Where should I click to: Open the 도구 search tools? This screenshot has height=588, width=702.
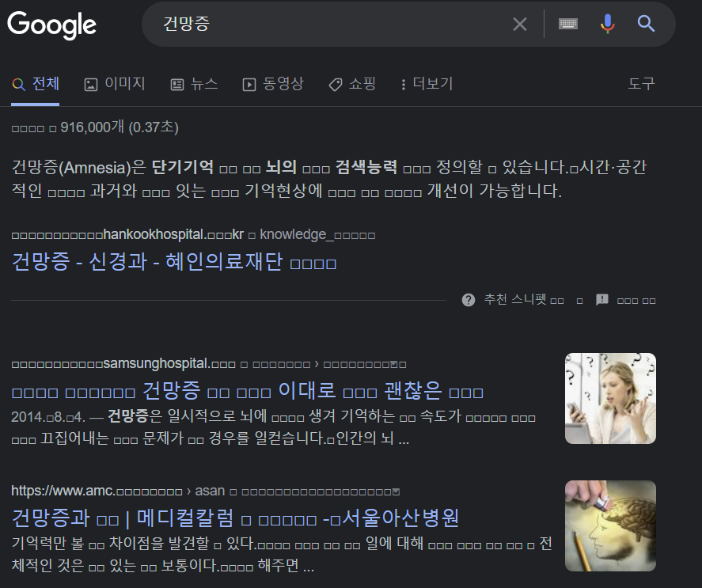click(x=641, y=84)
